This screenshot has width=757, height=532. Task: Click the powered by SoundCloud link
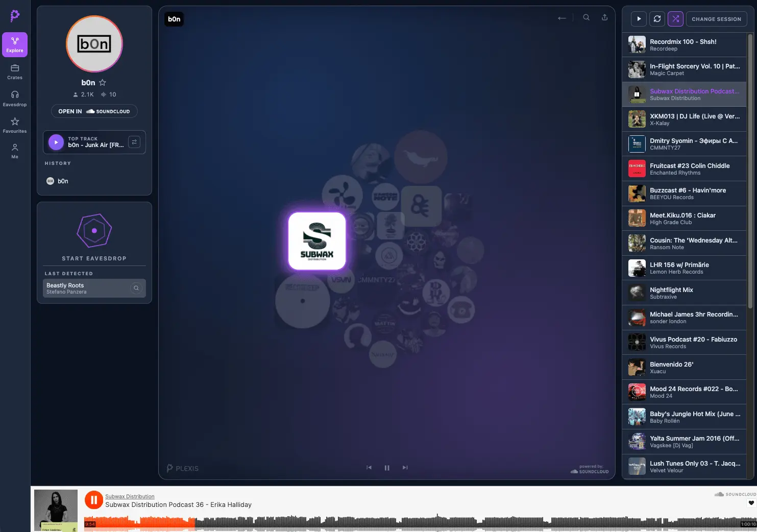coord(590,469)
